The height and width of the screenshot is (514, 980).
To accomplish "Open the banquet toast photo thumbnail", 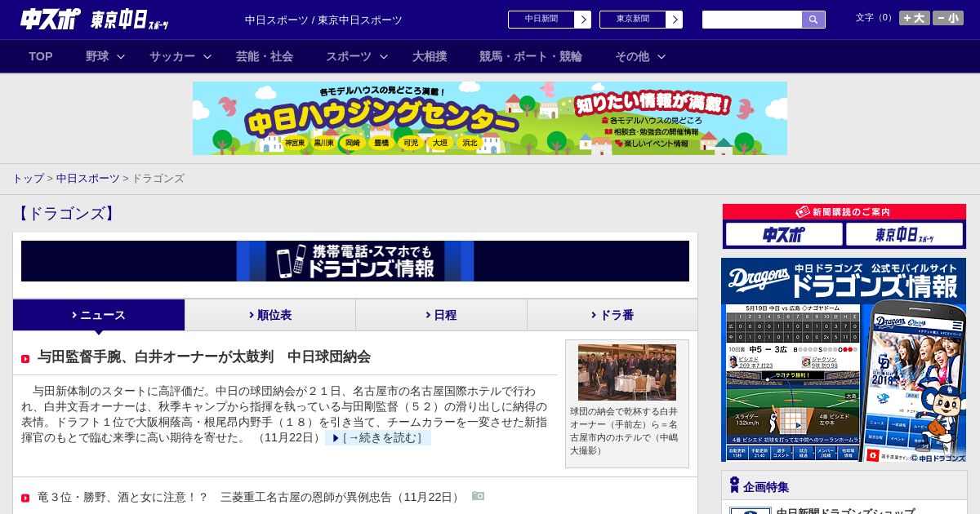I will (627, 372).
